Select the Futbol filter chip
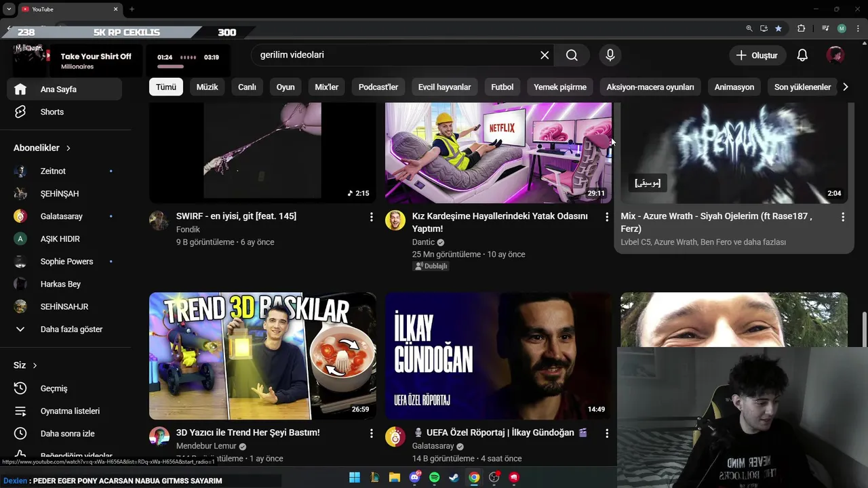This screenshot has height=488, width=868. 502,87
